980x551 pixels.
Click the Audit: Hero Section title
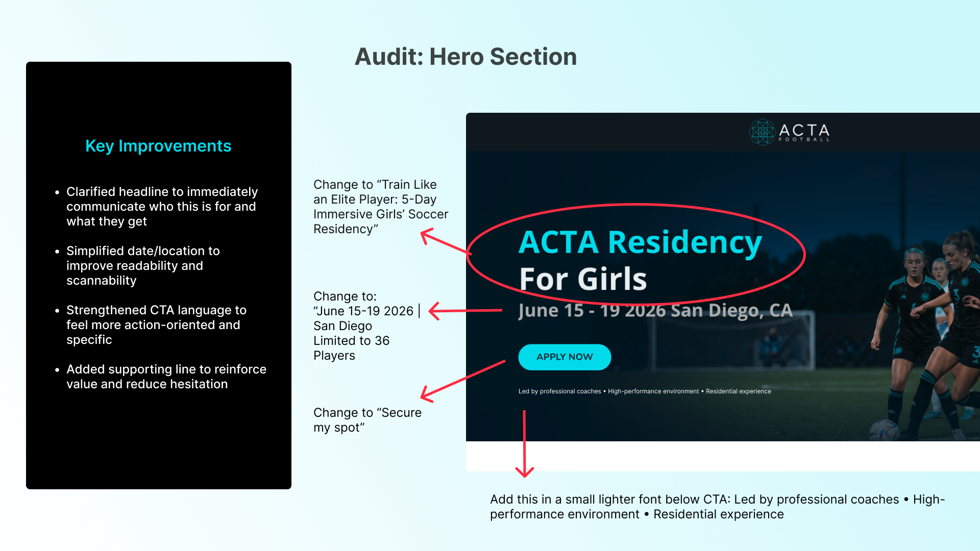(x=465, y=57)
